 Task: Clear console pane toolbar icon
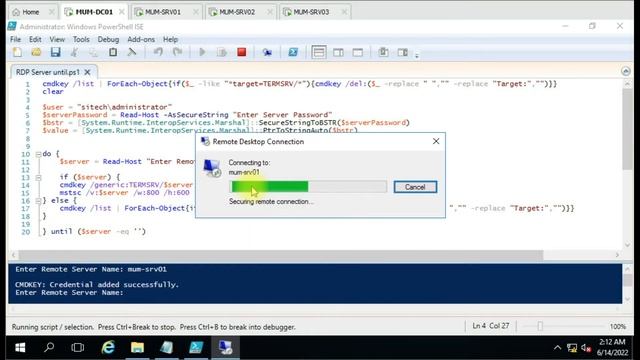(x=131, y=52)
